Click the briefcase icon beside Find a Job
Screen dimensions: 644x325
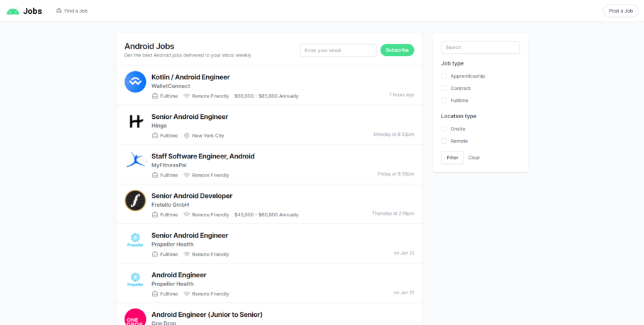click(58, 11)
